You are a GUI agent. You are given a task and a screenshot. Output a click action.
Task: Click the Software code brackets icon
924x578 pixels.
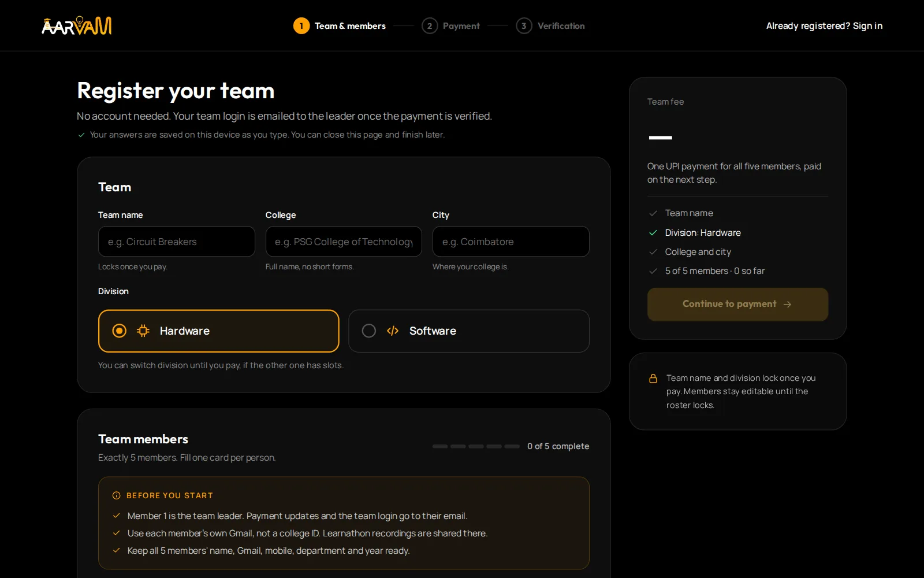[393, 331]
